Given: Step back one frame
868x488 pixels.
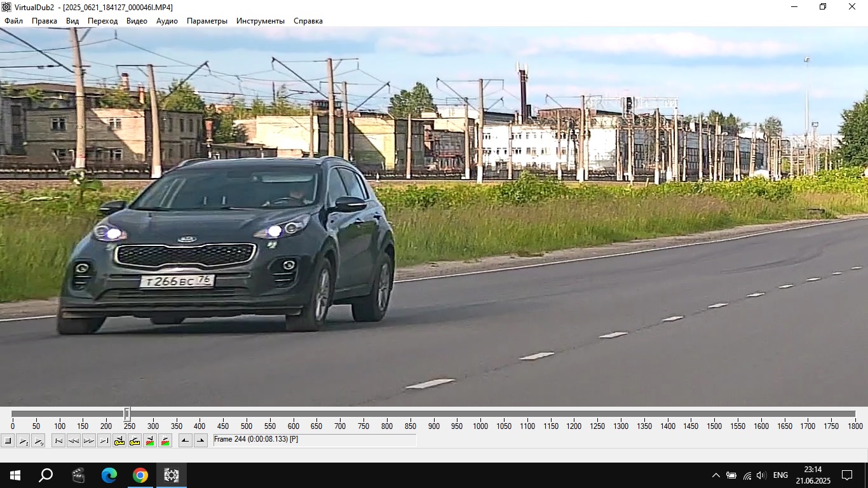Looking at the screenshot, I should coord(74,440).
